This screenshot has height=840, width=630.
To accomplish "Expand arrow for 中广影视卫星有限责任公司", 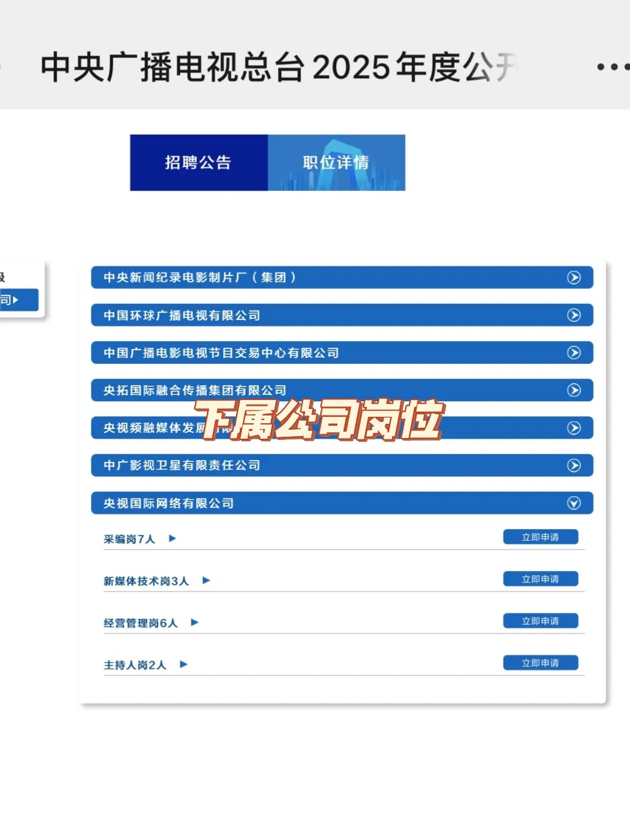I will pyautogui.click(x=574, y=465).
